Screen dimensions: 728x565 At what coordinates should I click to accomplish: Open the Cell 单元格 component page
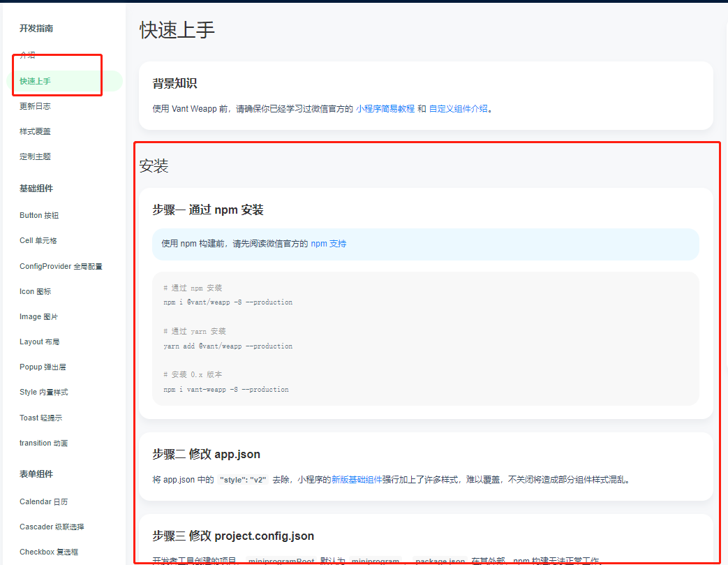(x=38, y=241)
